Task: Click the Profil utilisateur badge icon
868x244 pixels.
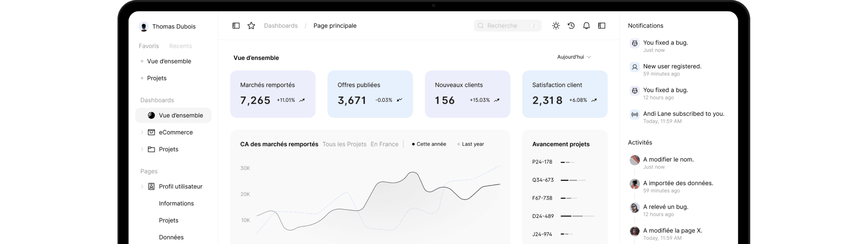Action: (151, 186)
